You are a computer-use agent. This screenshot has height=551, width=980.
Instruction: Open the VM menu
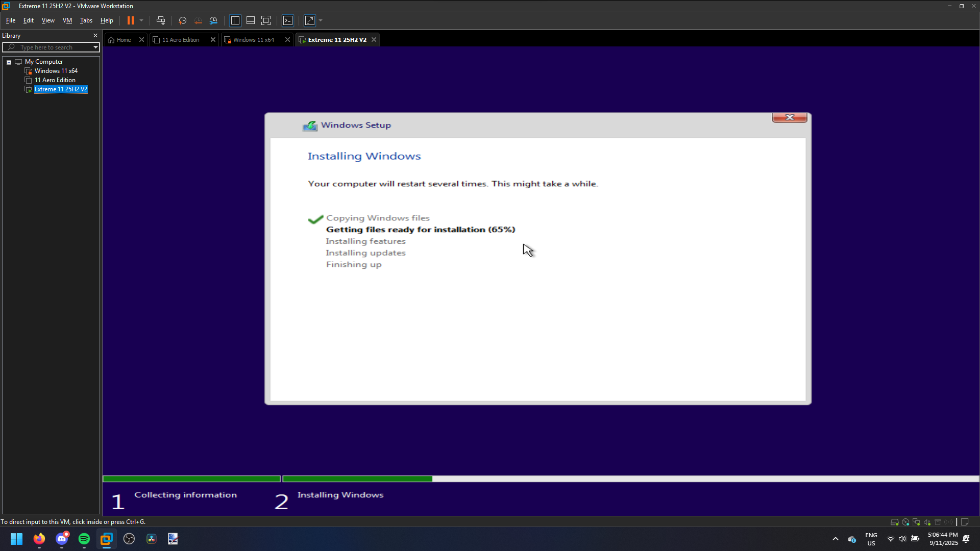pyautogui.click(x=67, y=20)
